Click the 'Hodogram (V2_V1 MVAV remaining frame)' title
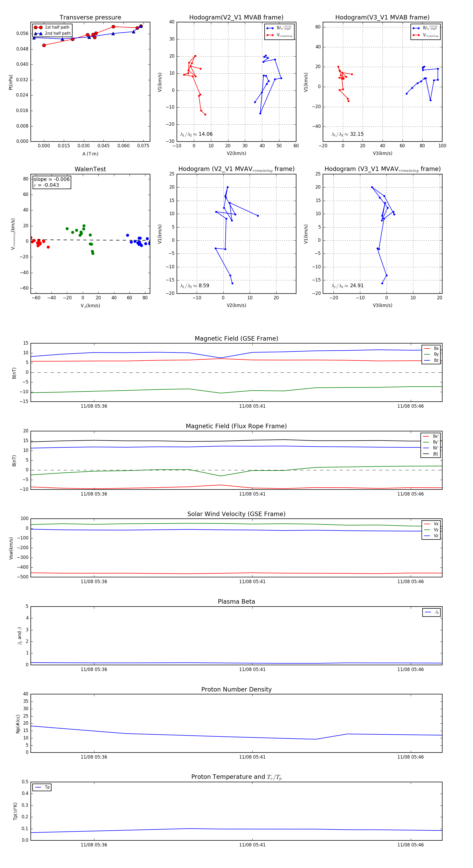Screen dimensions: 473x868 (x=236, y=169)
